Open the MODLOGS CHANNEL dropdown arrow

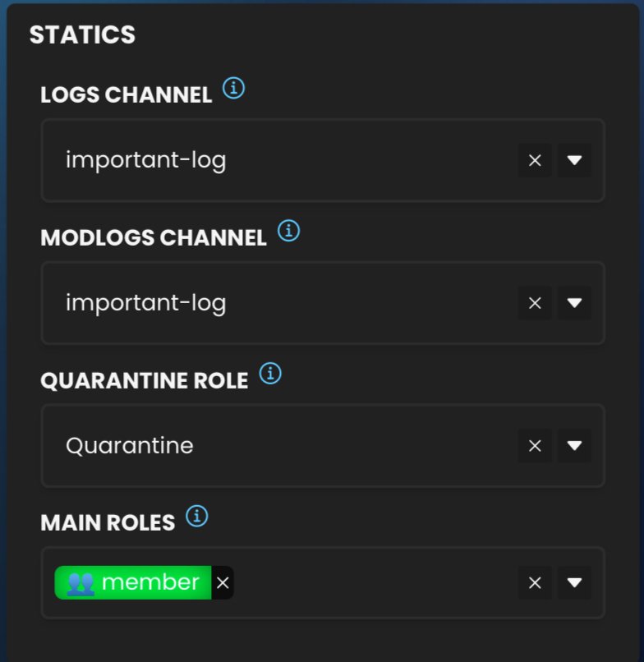574,303
